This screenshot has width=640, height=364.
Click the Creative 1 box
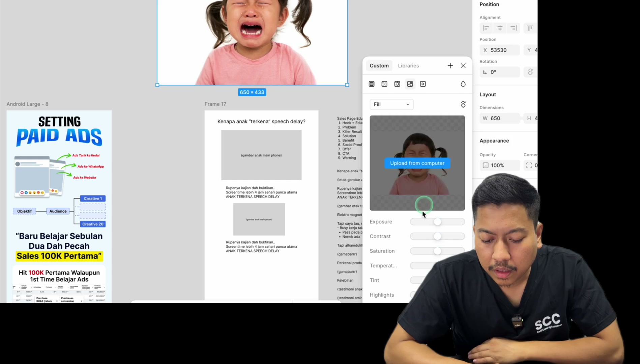pyautogui.click(x=93, y=199)
